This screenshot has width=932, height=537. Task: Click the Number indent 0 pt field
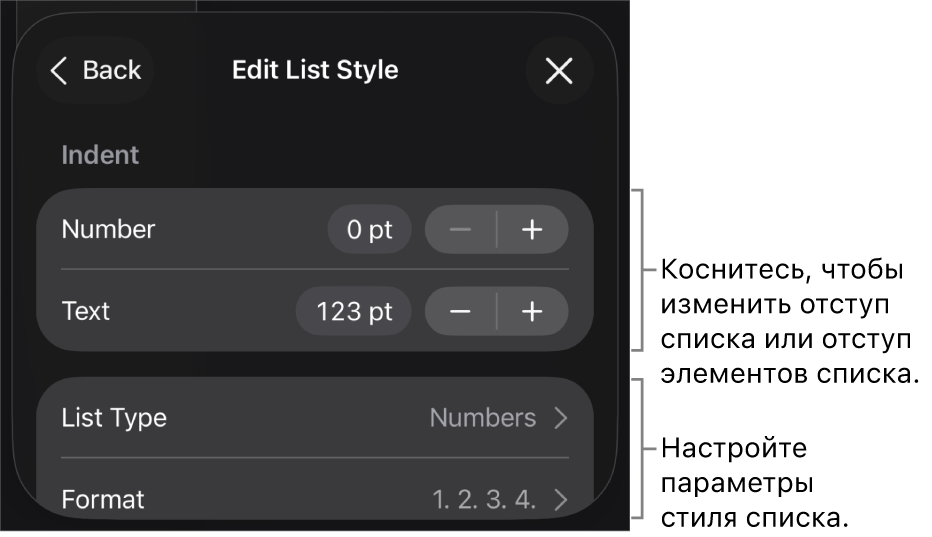(x=369, y=230)
